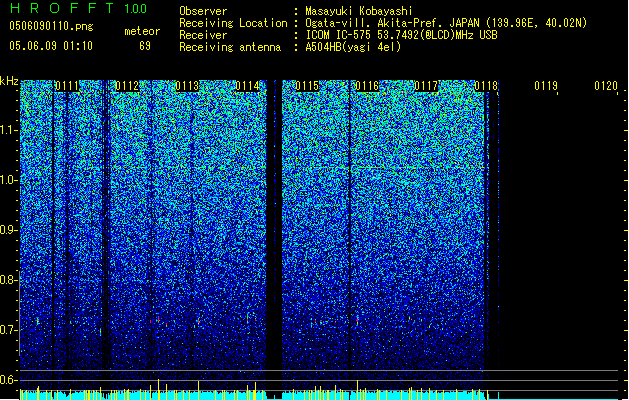Screen dimensions: 629x400
Task: Select the file name 0506090110.png
Action: pos(51,26)
